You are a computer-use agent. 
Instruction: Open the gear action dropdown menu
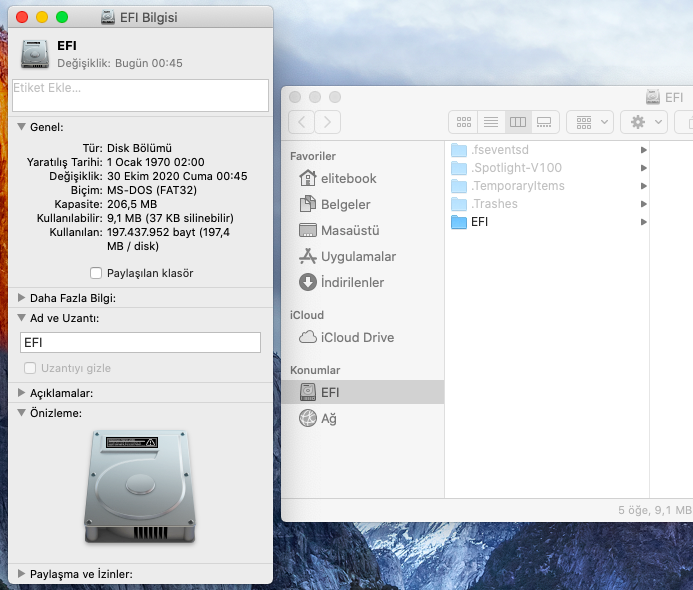pyautogui.click(x=643, y=122)
